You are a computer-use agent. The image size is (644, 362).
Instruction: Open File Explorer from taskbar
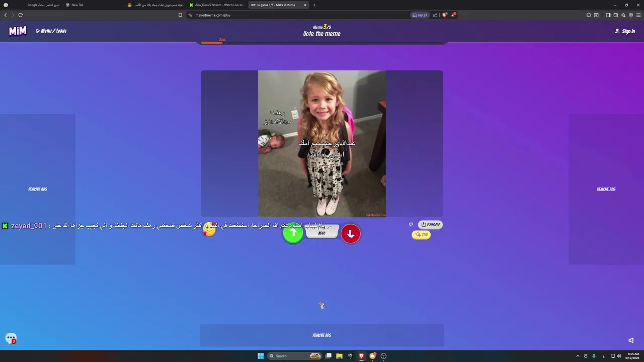(x=339, y=356)
